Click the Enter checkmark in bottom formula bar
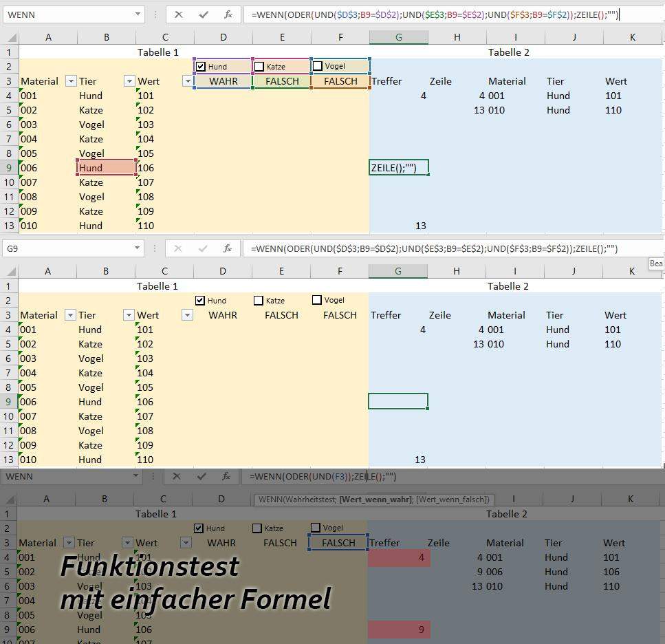This screenshot has width=665, height=644. click(201, 476)
